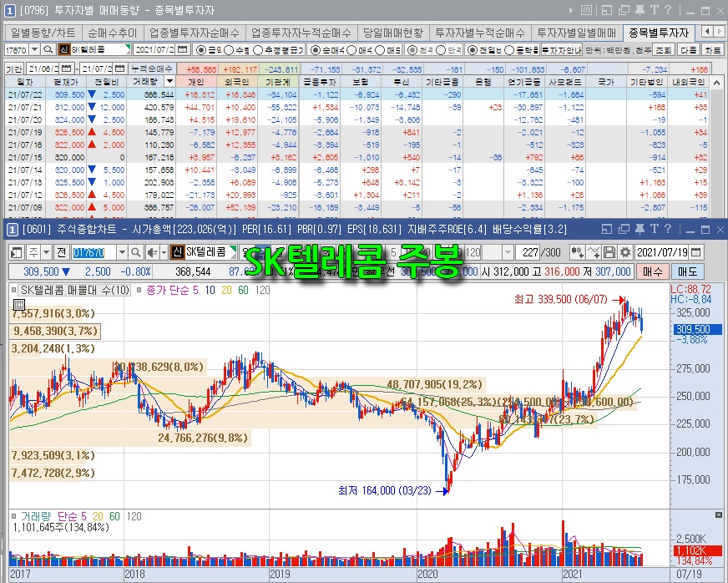Screen dimensions: 728x583
Task: Select the 금액 radio button
Action: coord(201,50)
